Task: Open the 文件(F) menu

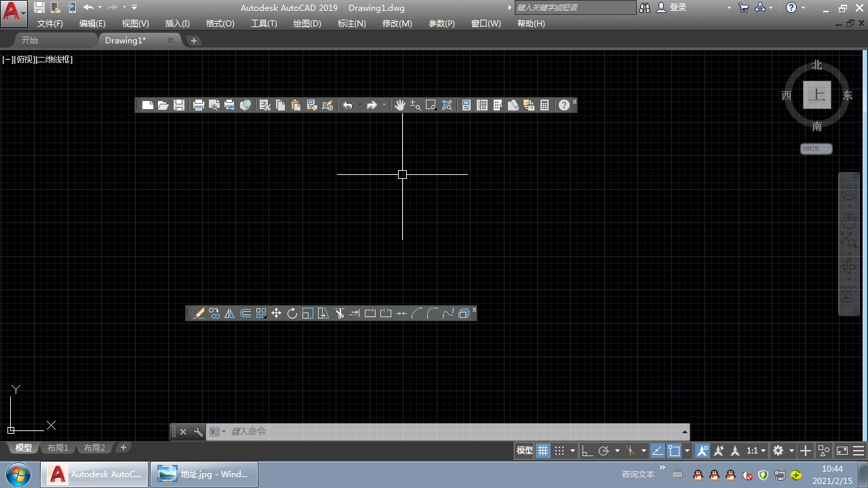Action: 50,23
